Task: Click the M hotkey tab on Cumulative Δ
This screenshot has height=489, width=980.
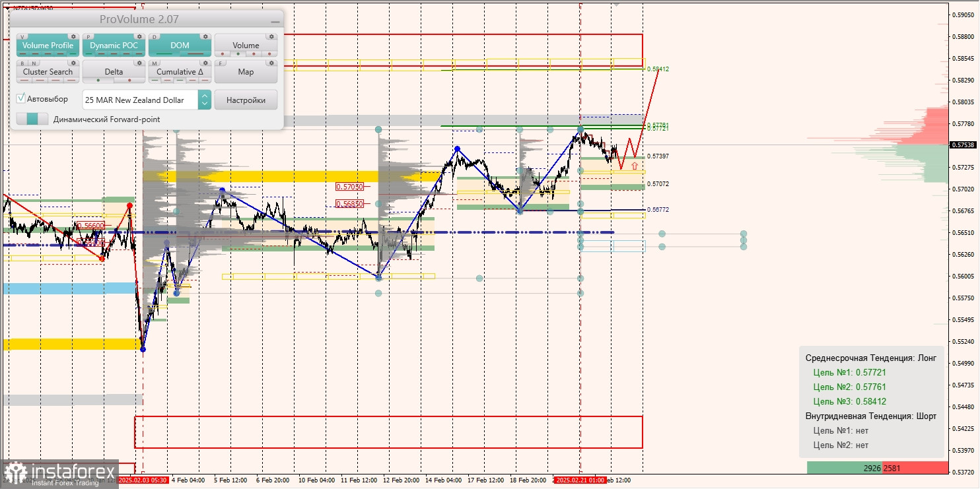Action: (156, 63)
